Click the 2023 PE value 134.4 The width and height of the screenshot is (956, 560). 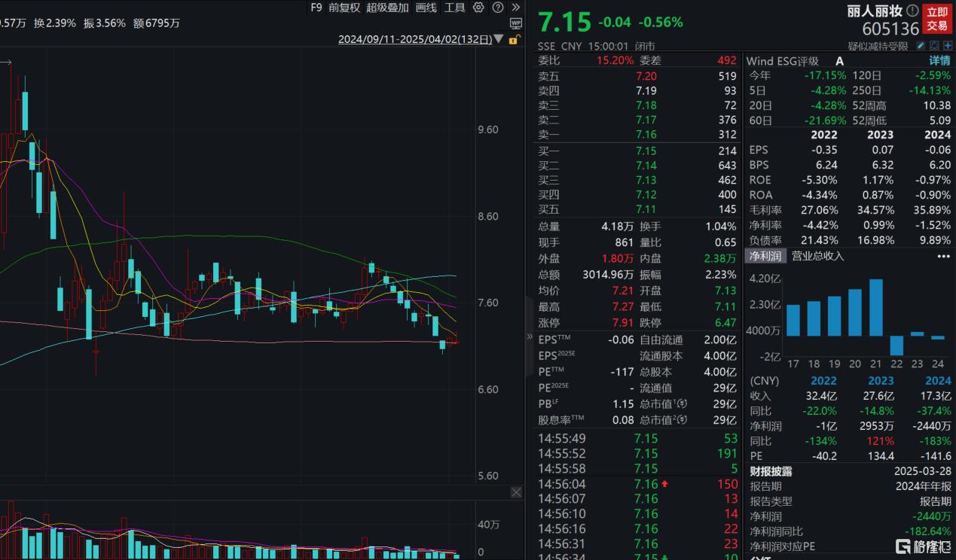pos(881,456)
